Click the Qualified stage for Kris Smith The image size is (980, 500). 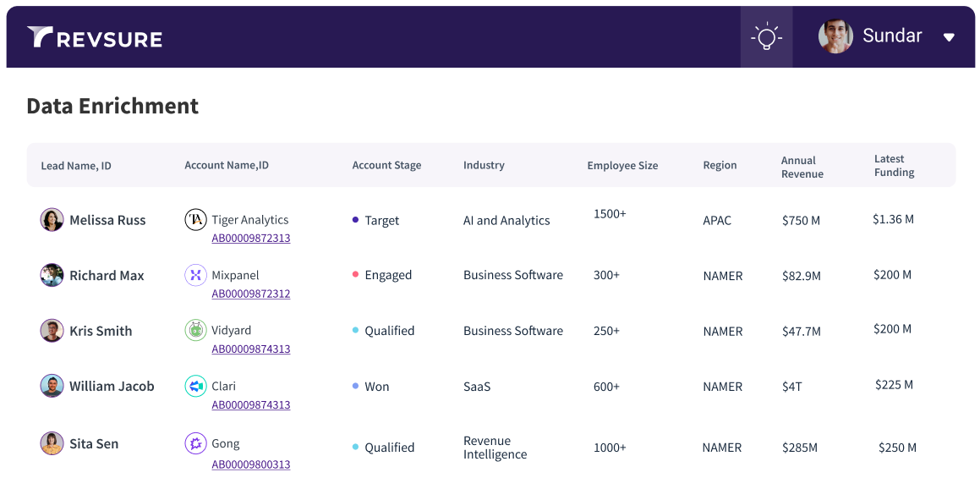(383, 331)
